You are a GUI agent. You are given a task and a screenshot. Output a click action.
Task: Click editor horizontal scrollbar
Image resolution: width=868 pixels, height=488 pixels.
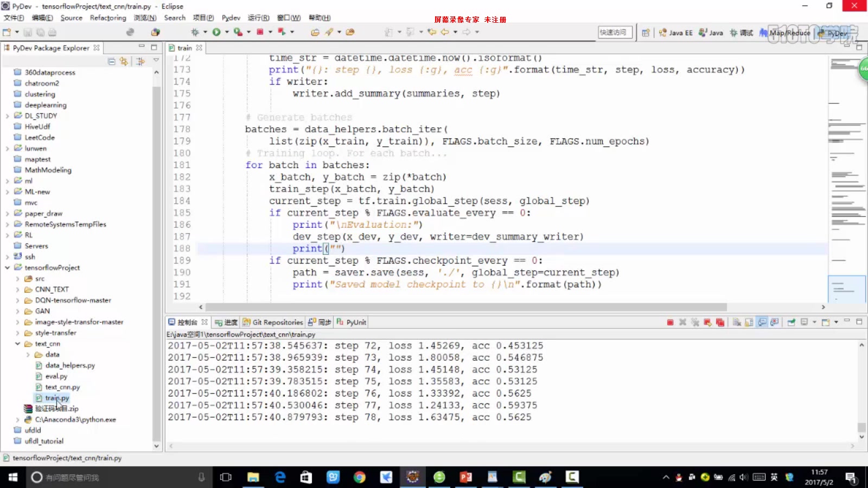465,307
